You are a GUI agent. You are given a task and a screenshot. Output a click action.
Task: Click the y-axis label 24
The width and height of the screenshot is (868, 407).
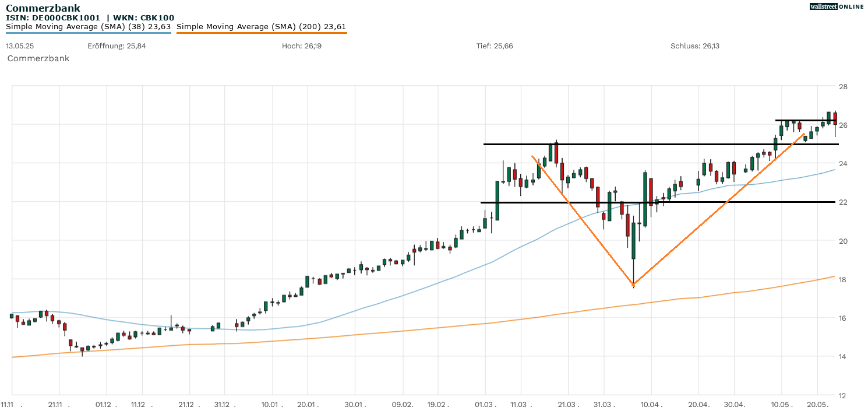[x=844, y=164]
